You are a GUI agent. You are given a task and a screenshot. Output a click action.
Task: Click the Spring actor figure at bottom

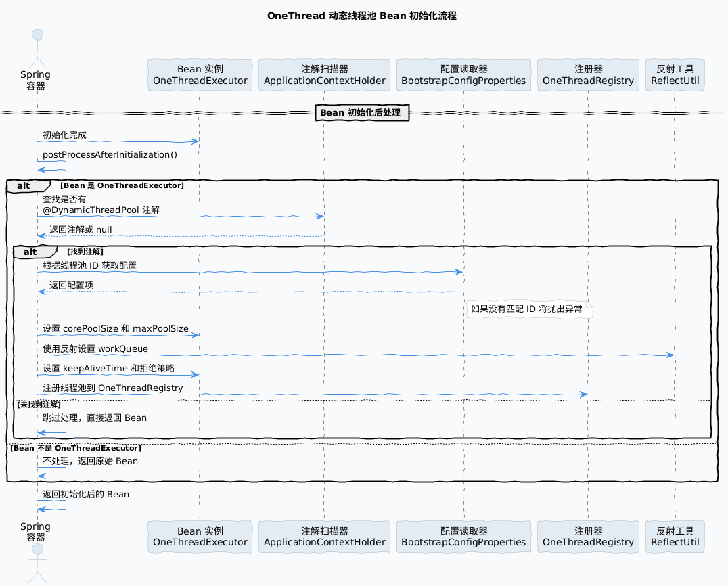coord(37,563)
